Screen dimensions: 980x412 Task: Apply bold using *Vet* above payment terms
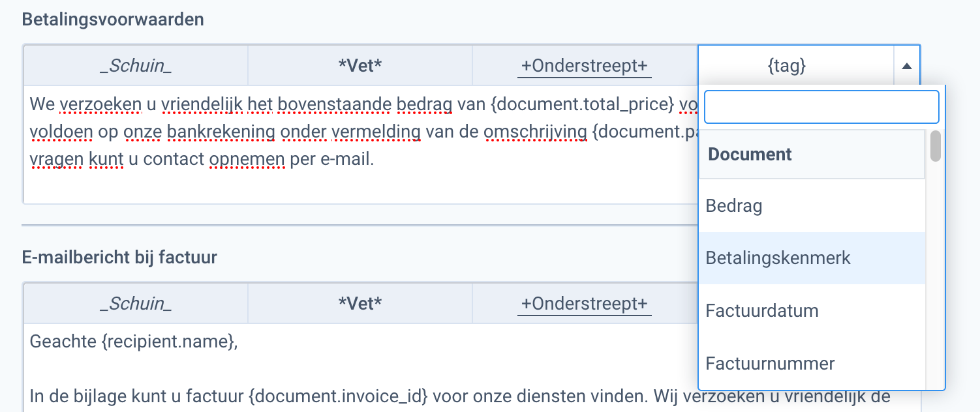(x=360, y=65)
